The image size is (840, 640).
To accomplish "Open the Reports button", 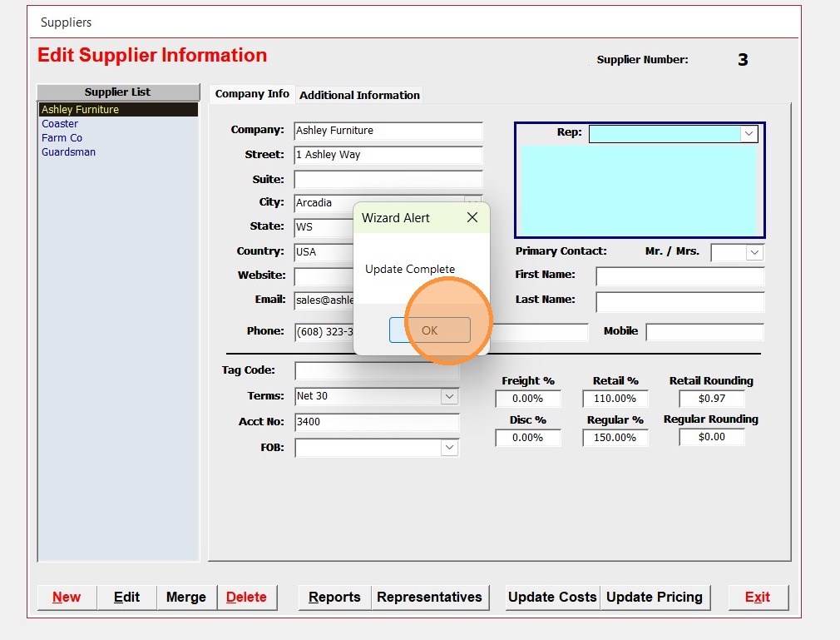I will pos(334,598).
